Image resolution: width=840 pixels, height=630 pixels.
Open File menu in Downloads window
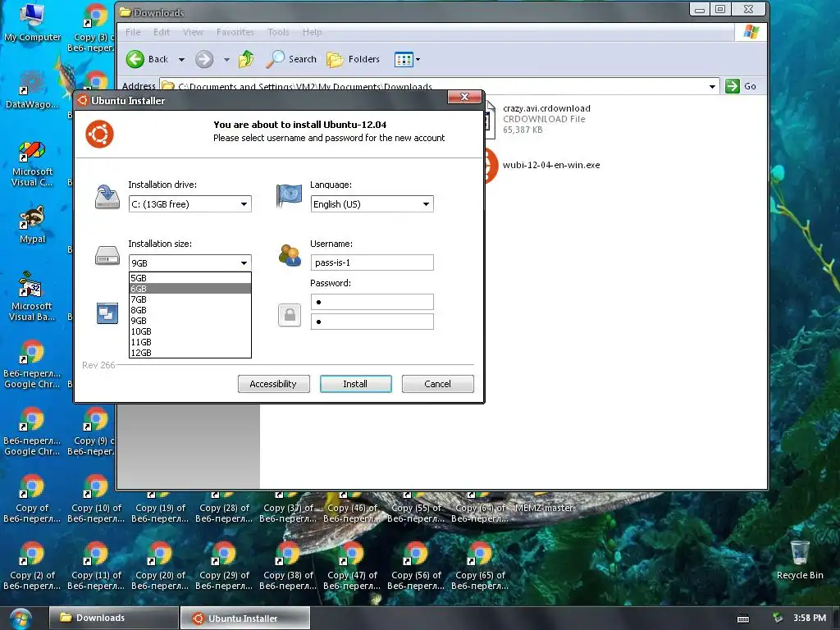point(133,32)
